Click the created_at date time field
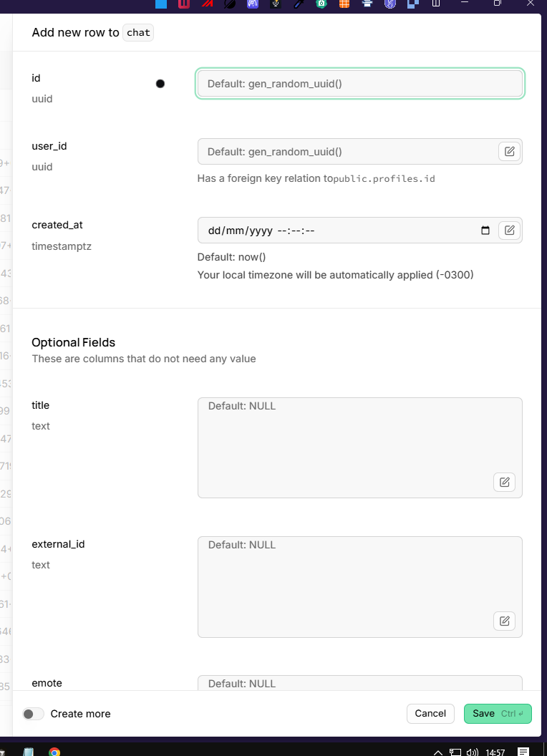 [x=338, y=231]
